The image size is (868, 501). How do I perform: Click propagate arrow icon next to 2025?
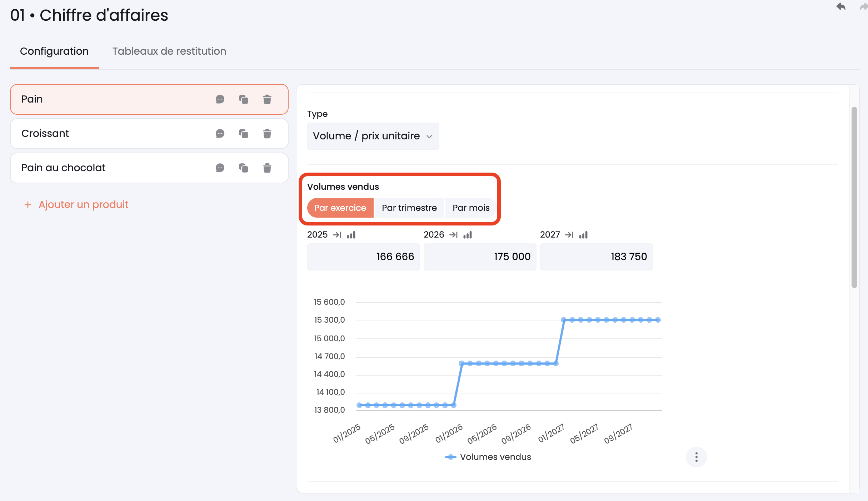pyautogui.click(x=337, y=235)
